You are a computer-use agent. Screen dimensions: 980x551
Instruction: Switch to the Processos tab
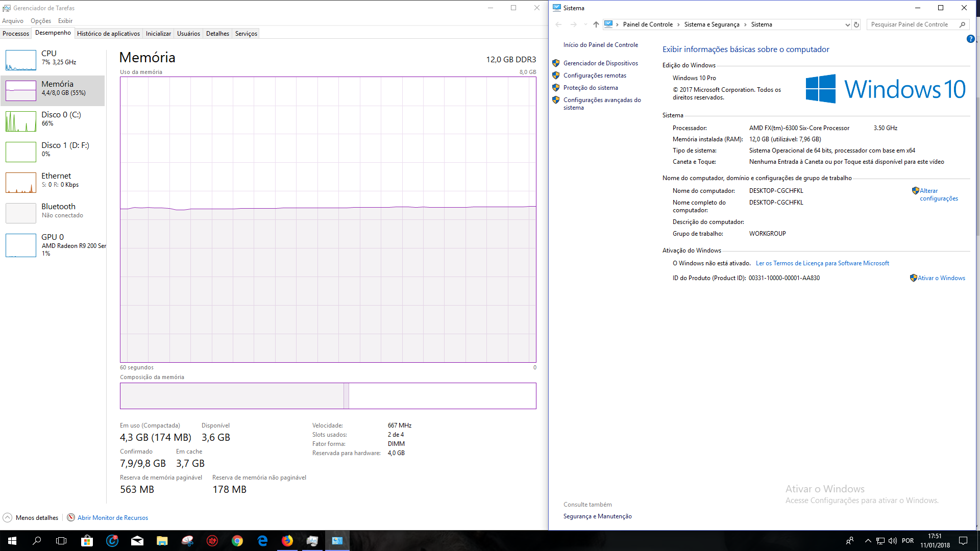16,34
